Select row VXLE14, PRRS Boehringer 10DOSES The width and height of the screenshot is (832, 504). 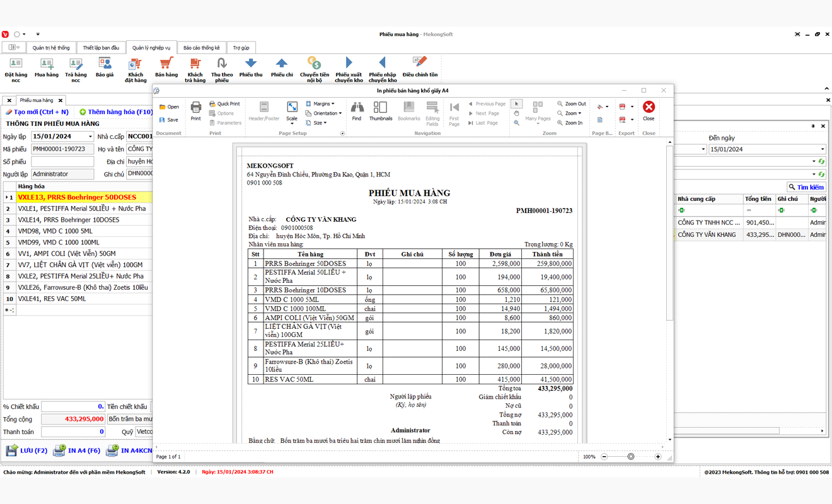point(78,220)
